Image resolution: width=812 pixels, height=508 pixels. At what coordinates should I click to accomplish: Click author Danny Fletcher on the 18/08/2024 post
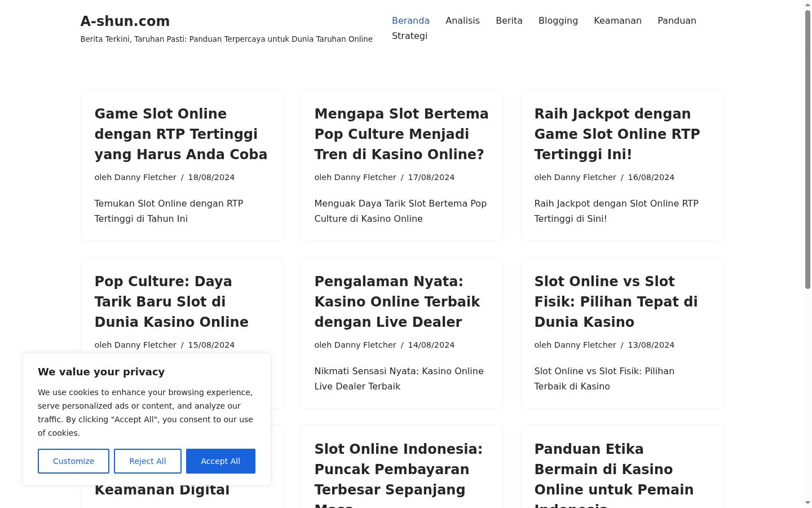tap(145, 177)
